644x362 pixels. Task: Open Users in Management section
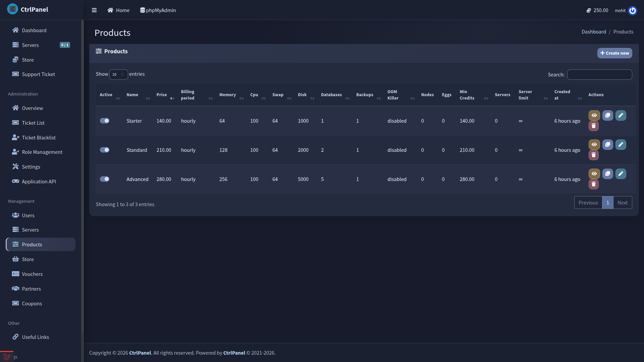coord(41,215)
